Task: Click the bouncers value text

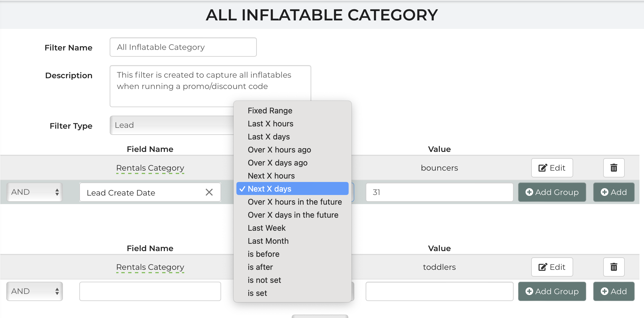Action: coord(439,168)
